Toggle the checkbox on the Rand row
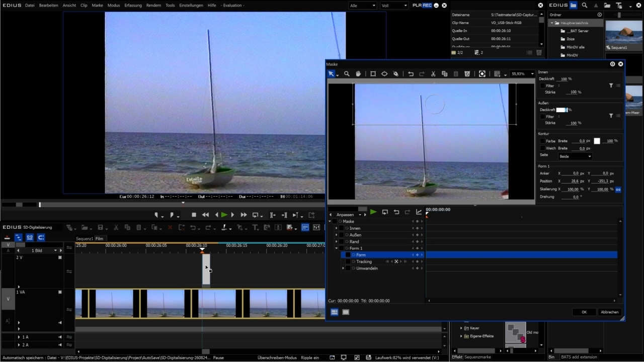Image resolution: width=644 pixels, height=362 pixels. [341, 242]
